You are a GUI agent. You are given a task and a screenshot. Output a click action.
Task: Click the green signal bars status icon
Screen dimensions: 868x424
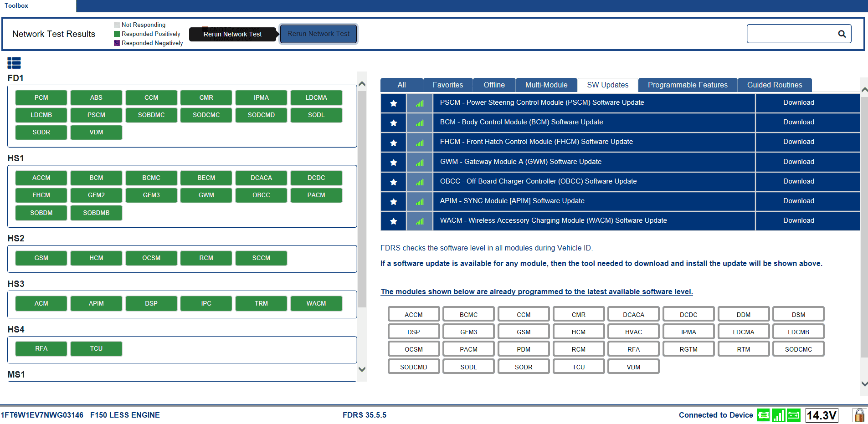point(778,415)
